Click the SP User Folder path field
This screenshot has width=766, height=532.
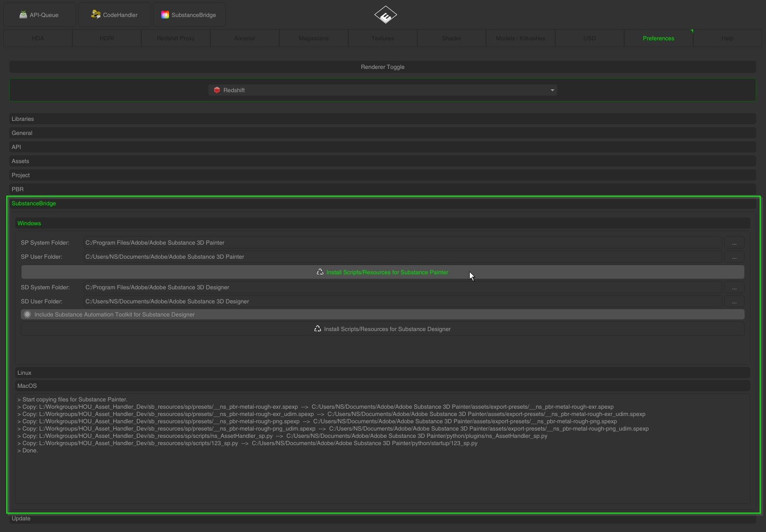tap(402, 257)
